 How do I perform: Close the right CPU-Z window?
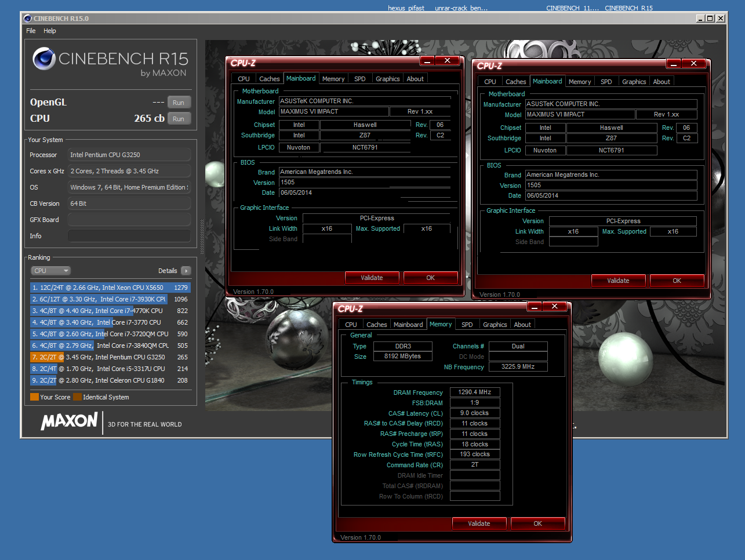click(x=694, y=63)
